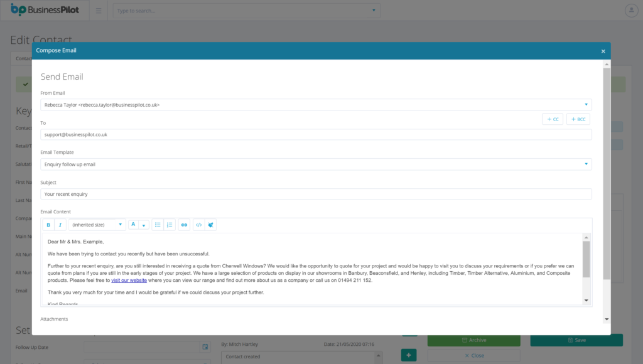Screen dimensions: 643x364
Task: Add a BCC recipient
Action: [578, 119]
